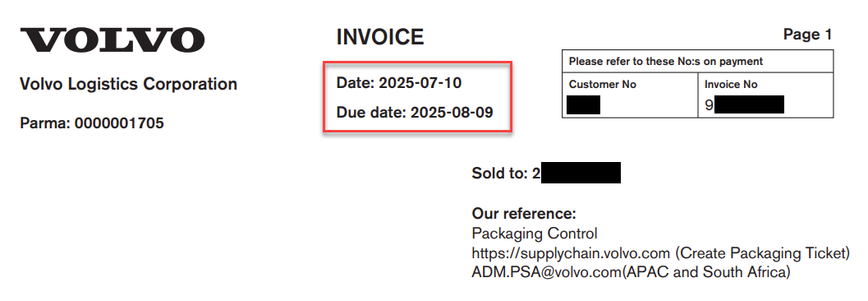Image resolution: width=868 pixels, height=301 pixels.
Task: Click the VOLVO logo
Action: click(x=113, y=40)
